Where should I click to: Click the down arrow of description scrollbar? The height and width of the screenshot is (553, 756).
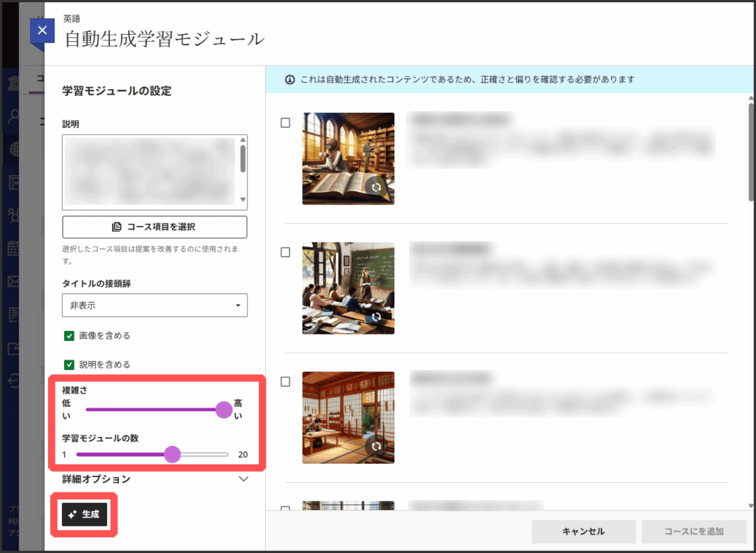[242, 199]
